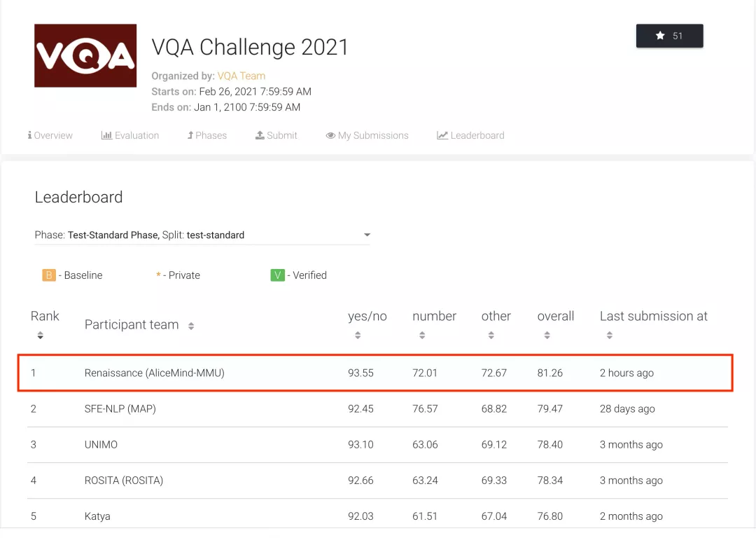
Task: Sort by Participant team arrows
Action: pos(191,326)
